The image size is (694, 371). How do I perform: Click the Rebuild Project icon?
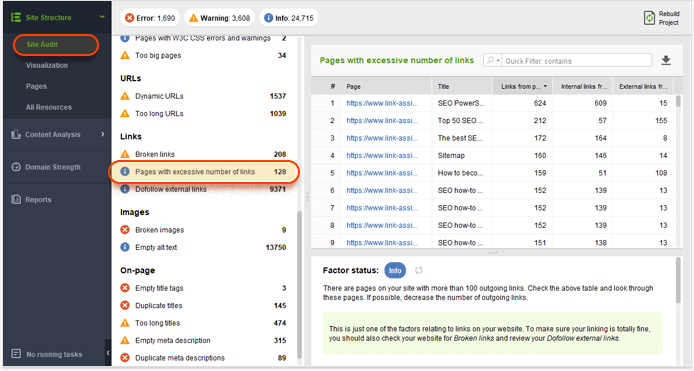(x=649, y=18)
